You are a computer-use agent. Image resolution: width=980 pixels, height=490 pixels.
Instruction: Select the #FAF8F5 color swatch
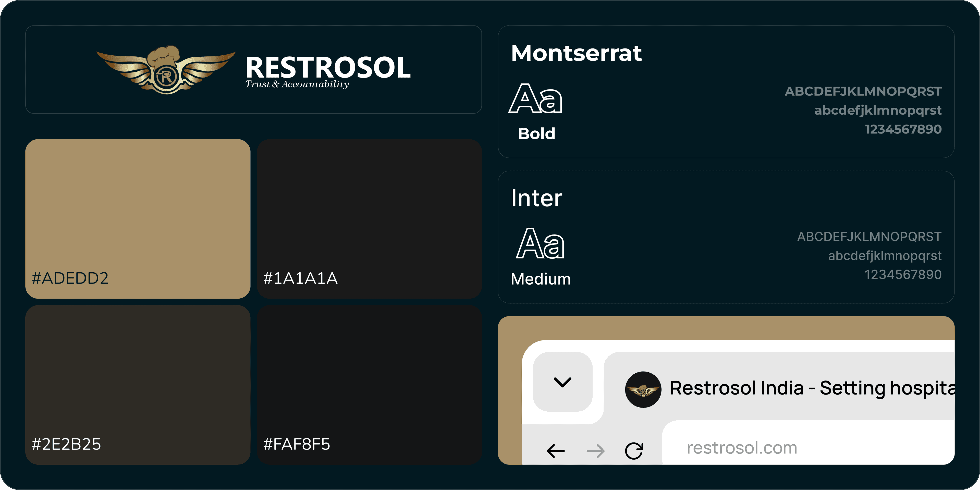pyautogui.click(x=369, y=385)
